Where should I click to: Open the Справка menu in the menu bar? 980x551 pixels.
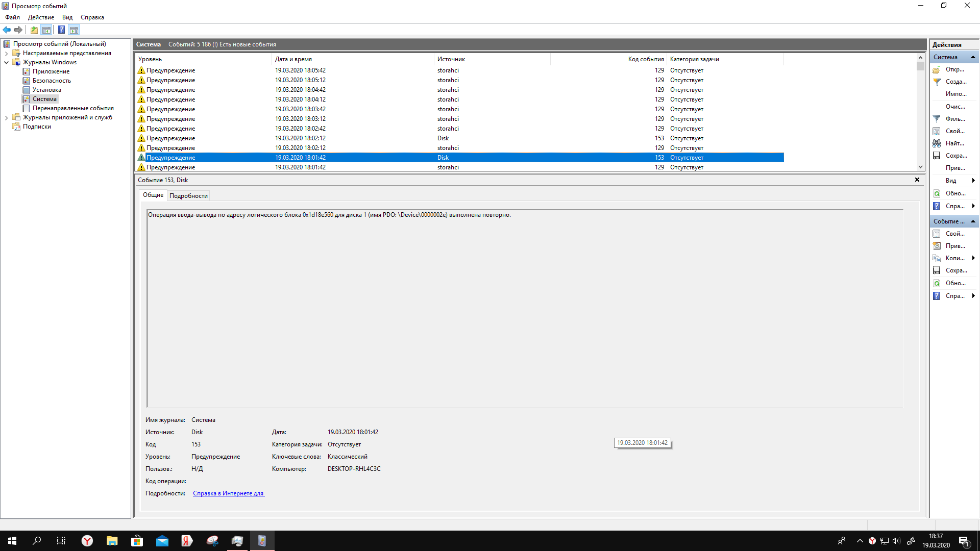click(x=92, y=17)
